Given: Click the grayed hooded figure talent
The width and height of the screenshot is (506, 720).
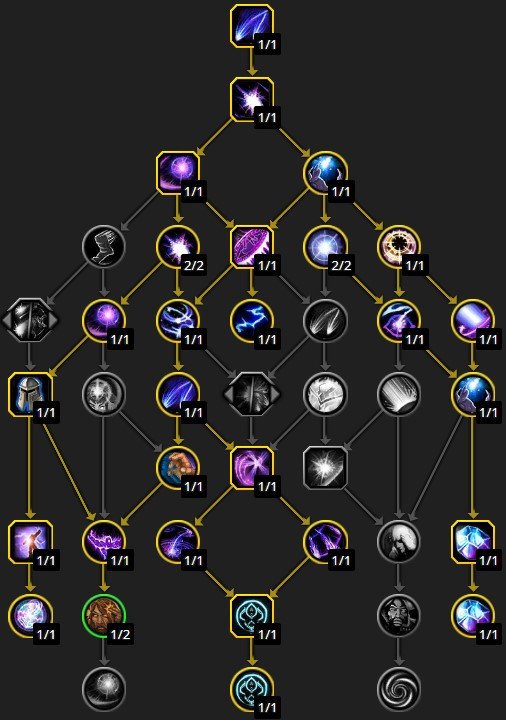Looking at the screenshot, I should (399, 541).
